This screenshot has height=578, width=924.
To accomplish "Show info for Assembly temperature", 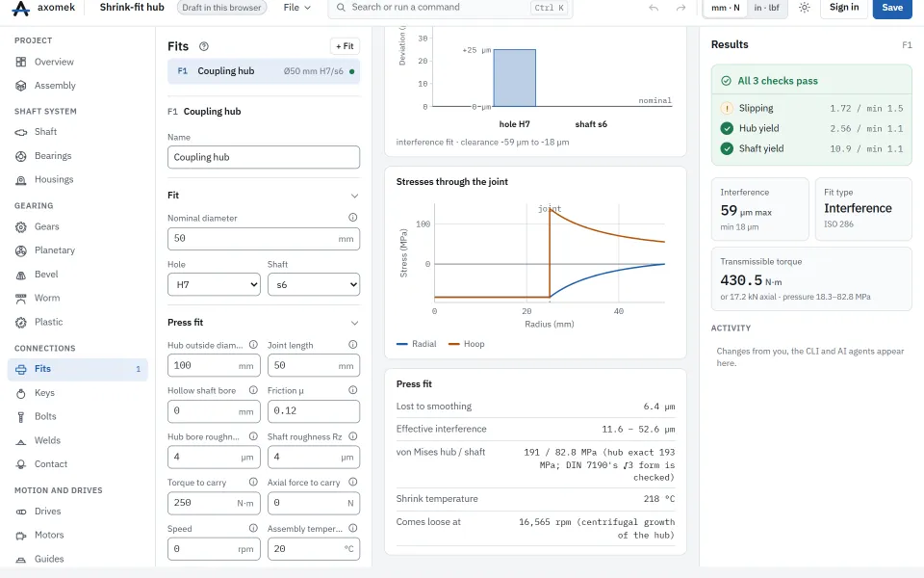I will click(x=353, y=529).
